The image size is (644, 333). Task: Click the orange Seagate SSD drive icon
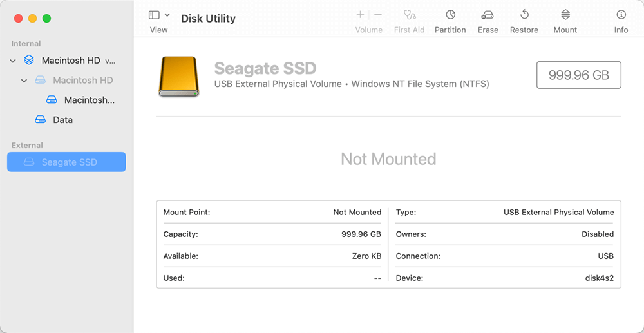[178, 77]
